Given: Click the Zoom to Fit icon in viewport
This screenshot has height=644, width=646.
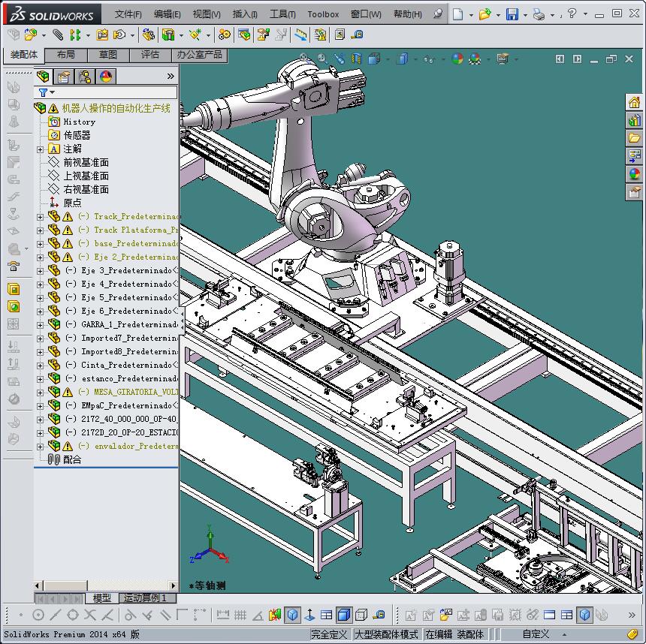Looking at the screenshot, I should point(304,58).
